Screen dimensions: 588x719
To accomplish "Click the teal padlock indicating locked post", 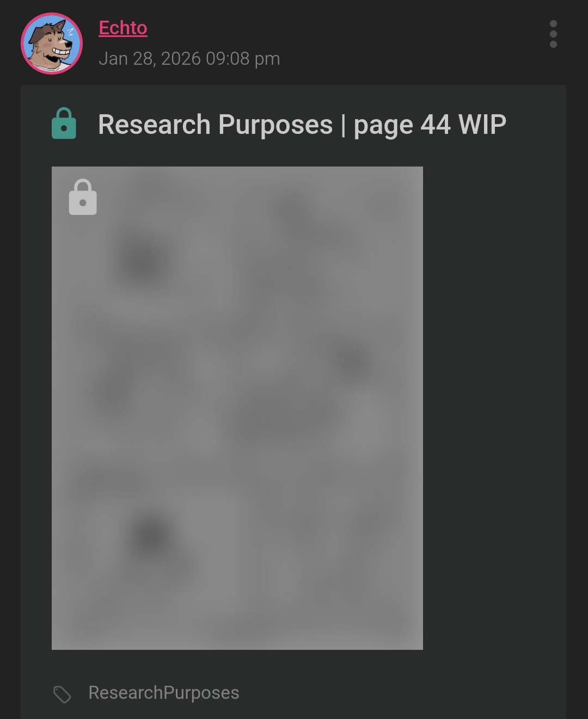I will point(64,124).
